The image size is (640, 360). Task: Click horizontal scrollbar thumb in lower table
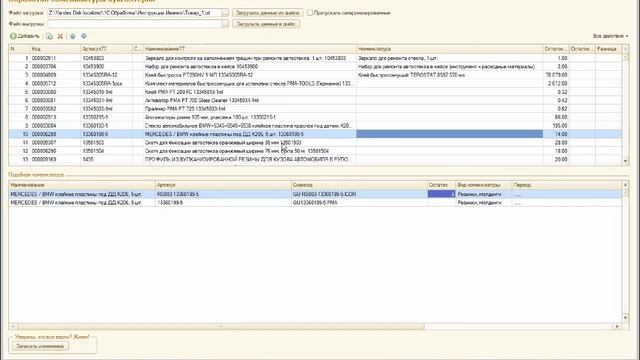[x=221, y=327]
